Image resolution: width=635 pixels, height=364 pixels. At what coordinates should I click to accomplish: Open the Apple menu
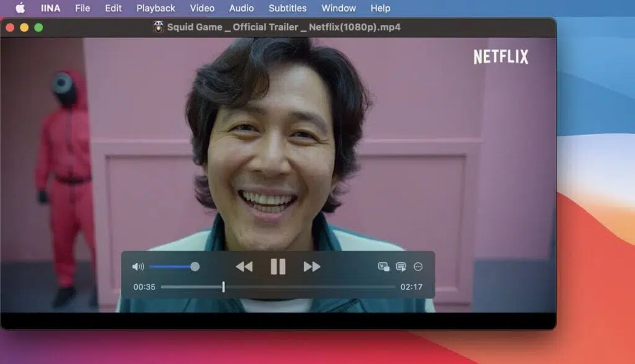tap(20, 8)
